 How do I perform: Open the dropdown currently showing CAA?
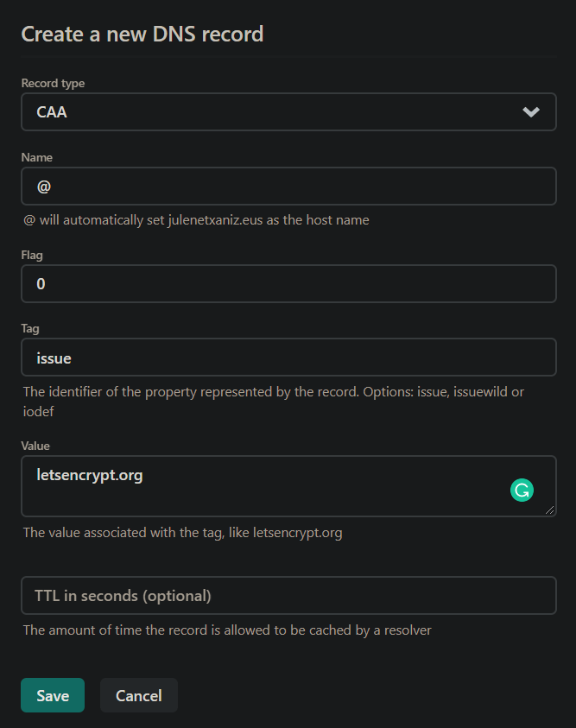point(288,111)
